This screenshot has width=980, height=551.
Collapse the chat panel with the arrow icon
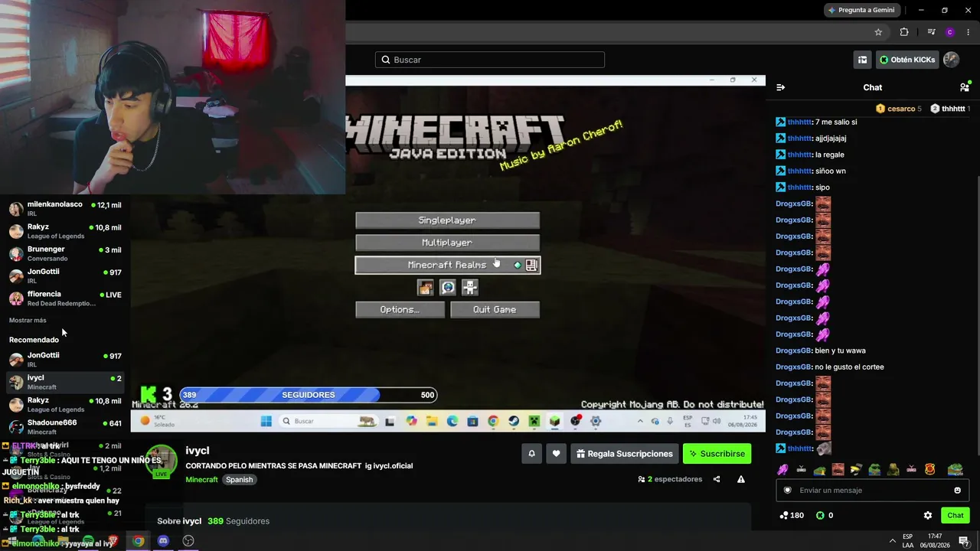click(x=781, y=87)
